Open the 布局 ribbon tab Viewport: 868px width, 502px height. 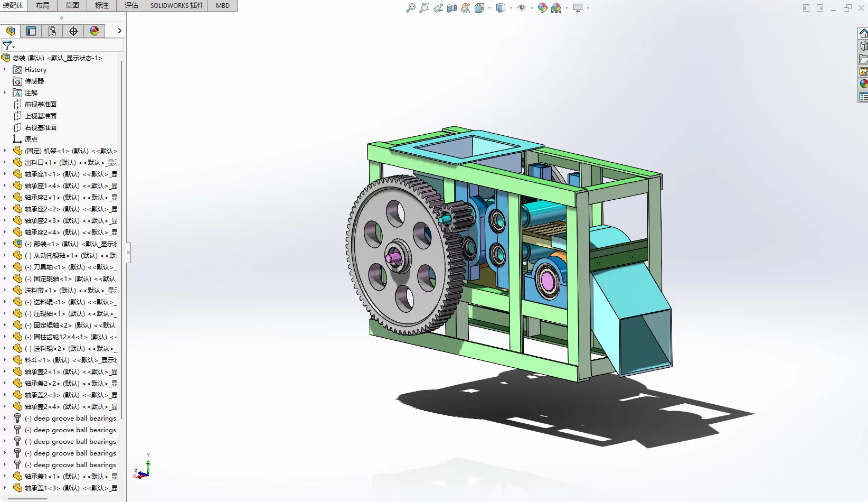click(43, 5)
